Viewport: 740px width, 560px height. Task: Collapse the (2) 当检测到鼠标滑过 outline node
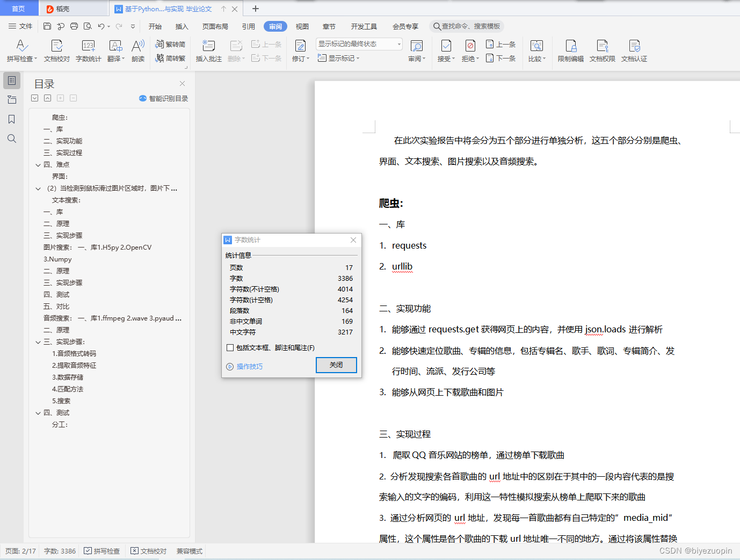tap(38, 188)
